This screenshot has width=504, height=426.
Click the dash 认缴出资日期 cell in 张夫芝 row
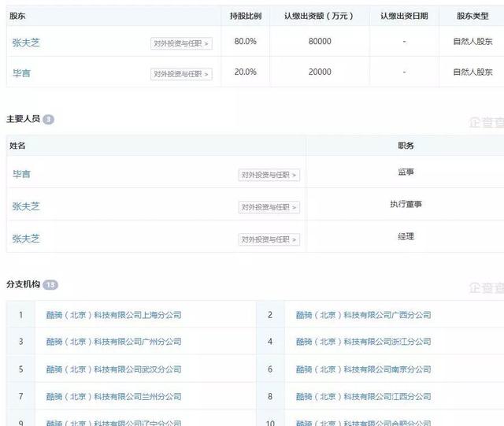point(404,42)
